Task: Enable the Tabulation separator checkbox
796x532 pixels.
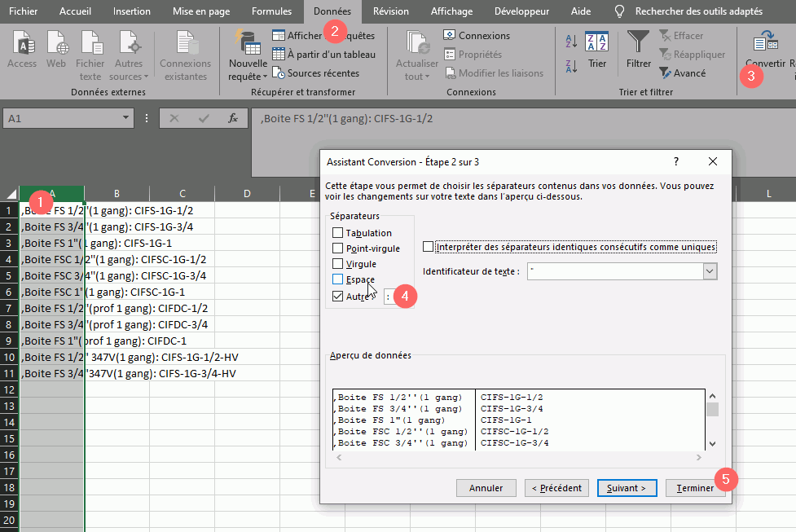Action: pos(338,233)
